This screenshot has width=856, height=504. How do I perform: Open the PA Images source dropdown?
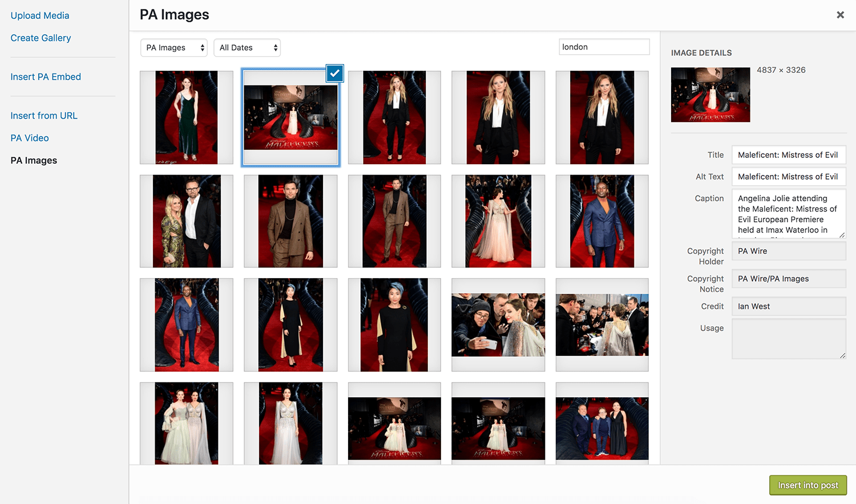(173, 47)
